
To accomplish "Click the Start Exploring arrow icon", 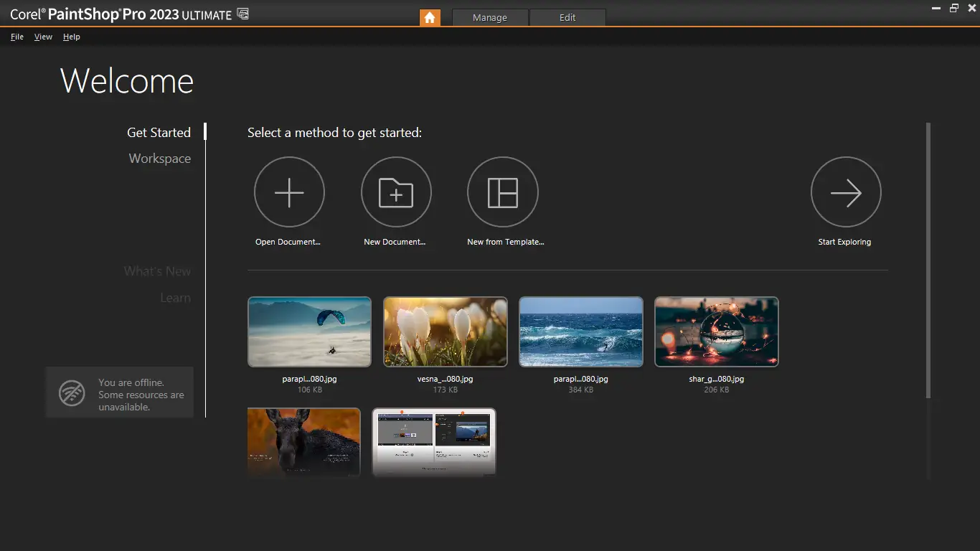I will [x=846, y=192].
